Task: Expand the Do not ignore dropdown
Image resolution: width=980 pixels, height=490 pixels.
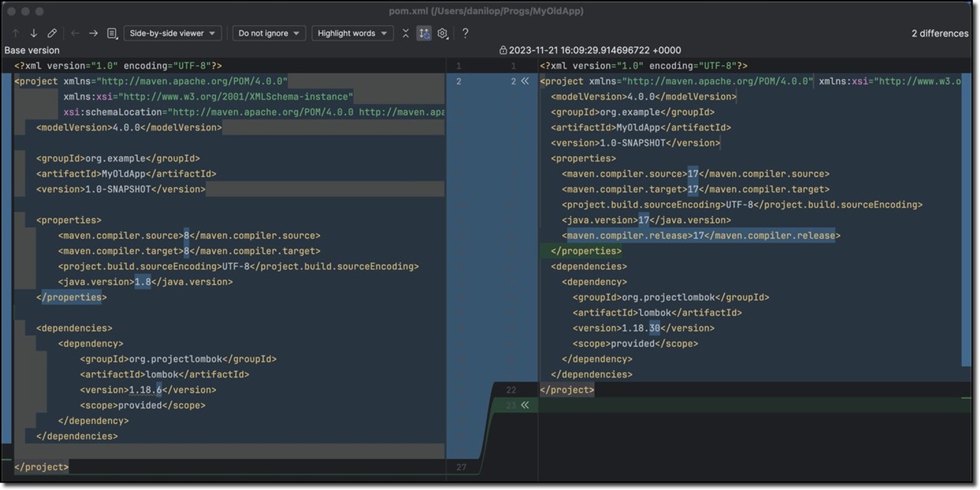Action: tap(269, 34)
